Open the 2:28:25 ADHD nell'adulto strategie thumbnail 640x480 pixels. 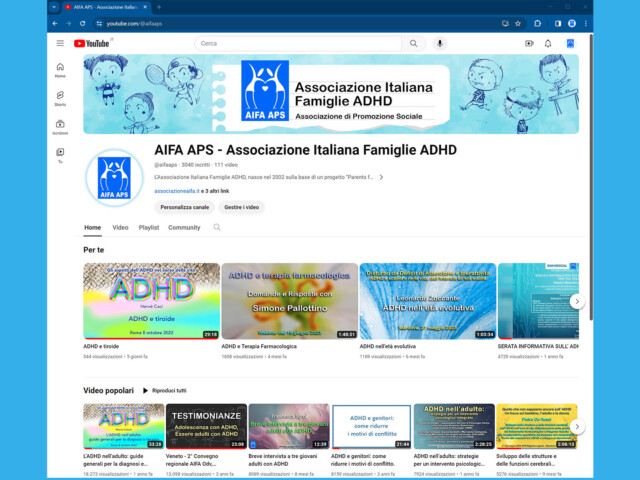click(454, 427)
